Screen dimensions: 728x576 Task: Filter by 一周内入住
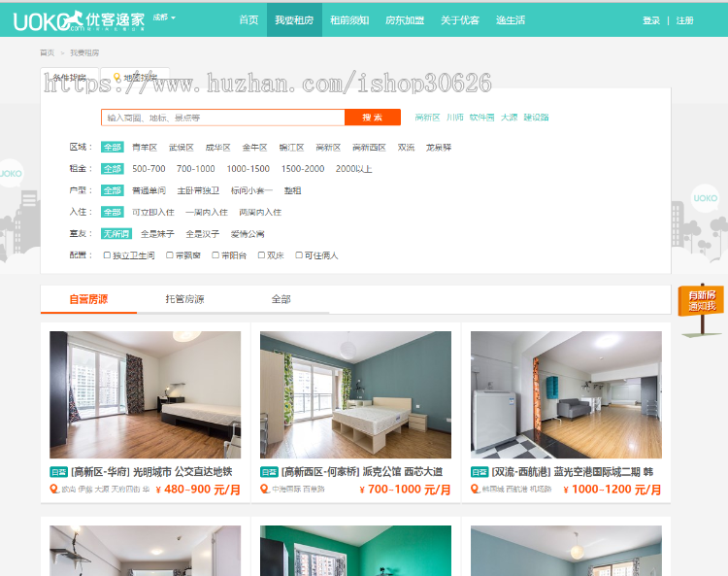207,212
